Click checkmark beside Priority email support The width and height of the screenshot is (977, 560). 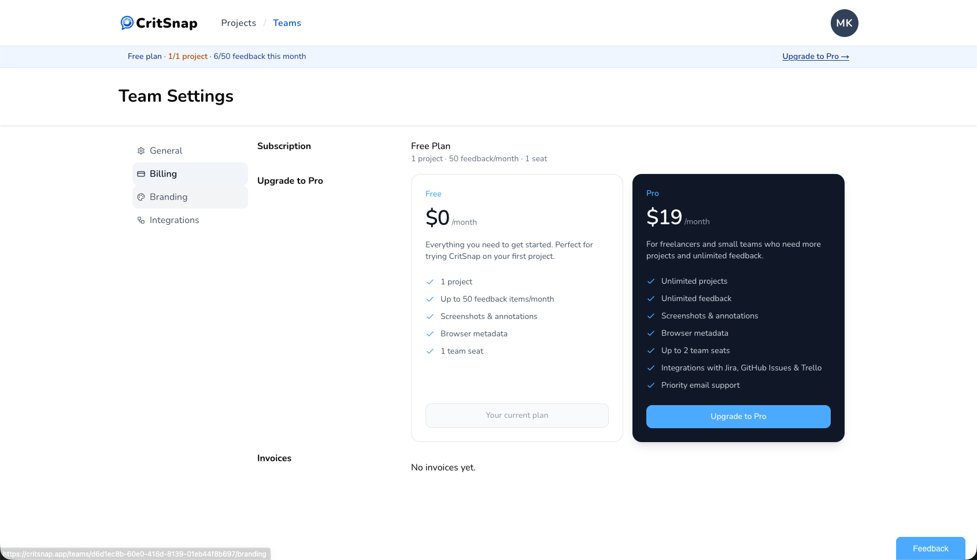[651, 385]
